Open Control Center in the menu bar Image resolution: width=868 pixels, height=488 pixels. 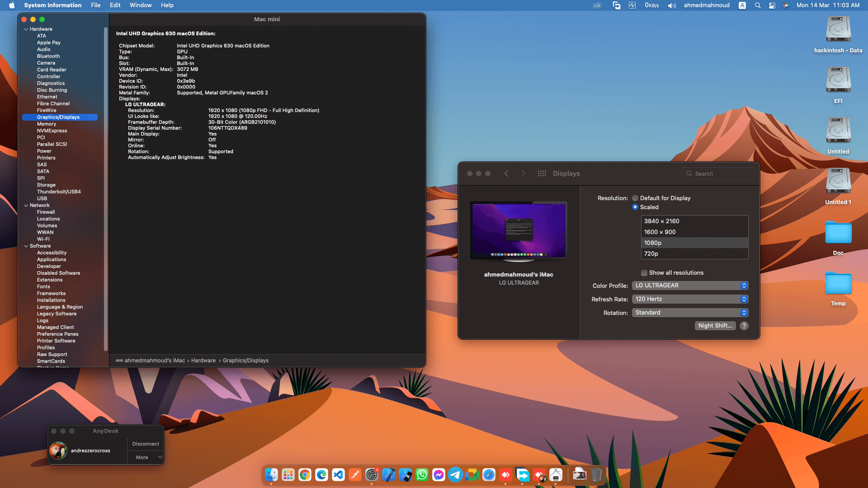point(772,5)
